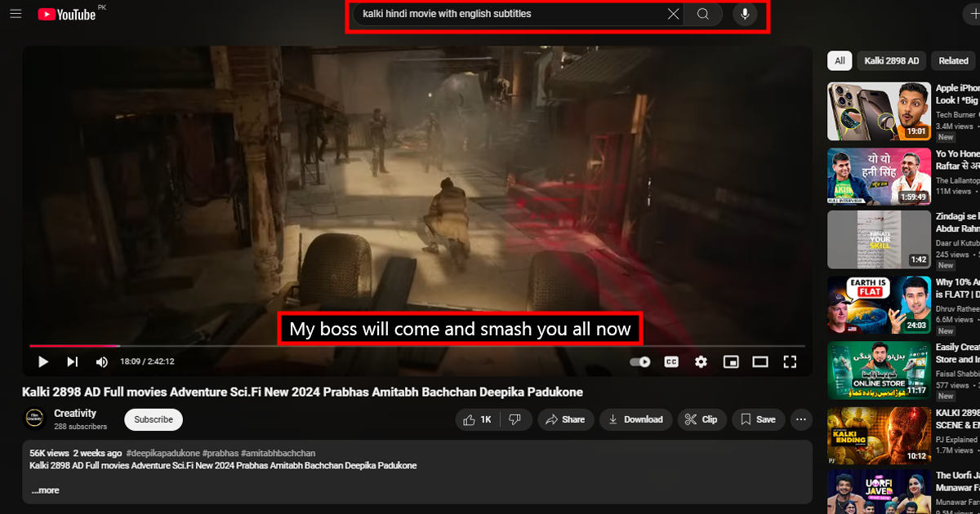Like the video (1K)

pos(478,419)
